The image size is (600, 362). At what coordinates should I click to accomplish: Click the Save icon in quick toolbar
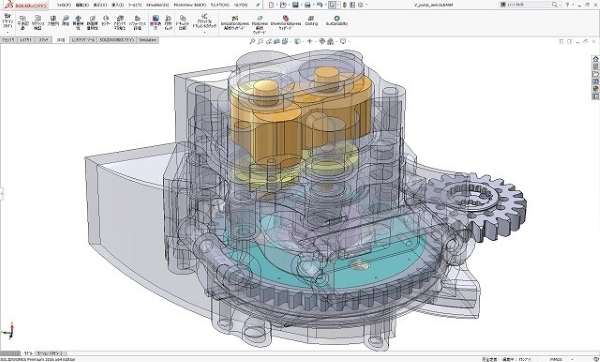[295, 5]
